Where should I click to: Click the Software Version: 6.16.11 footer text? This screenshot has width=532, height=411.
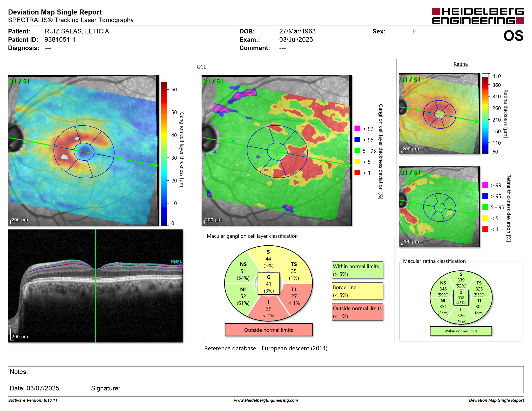33,400
